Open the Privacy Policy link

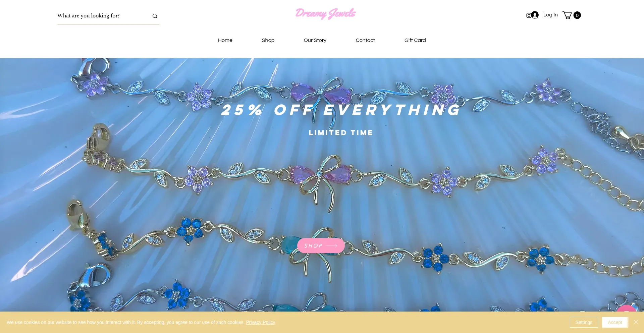(x=261, y=322)
